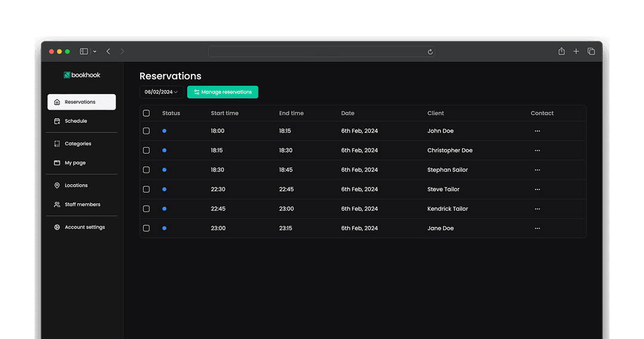Image resolution: width=644 pixels, height=339 pixels.
Task: Open contact options for Steve Tailor
Action: tap(537, 189)
